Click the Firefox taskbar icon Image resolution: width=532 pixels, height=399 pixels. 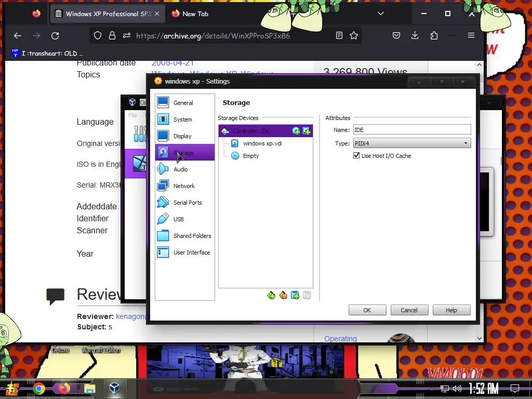click(63, 388)
